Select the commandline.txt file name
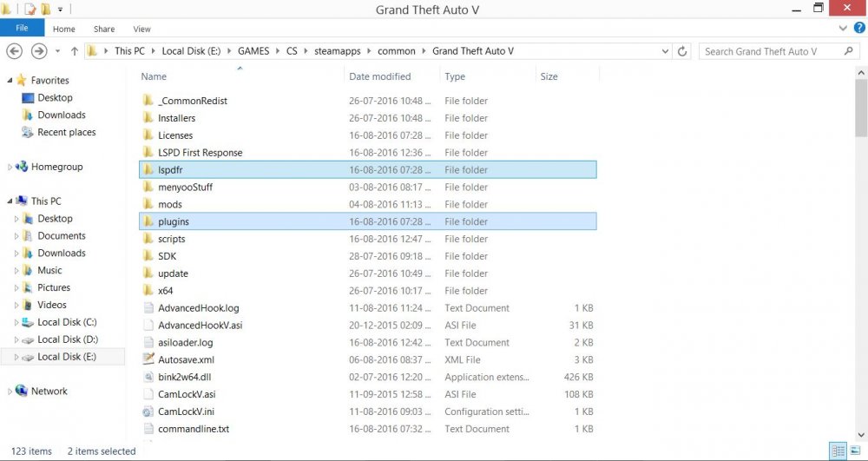The height and width of the screenshot is (461, 868). click(194, 428)
